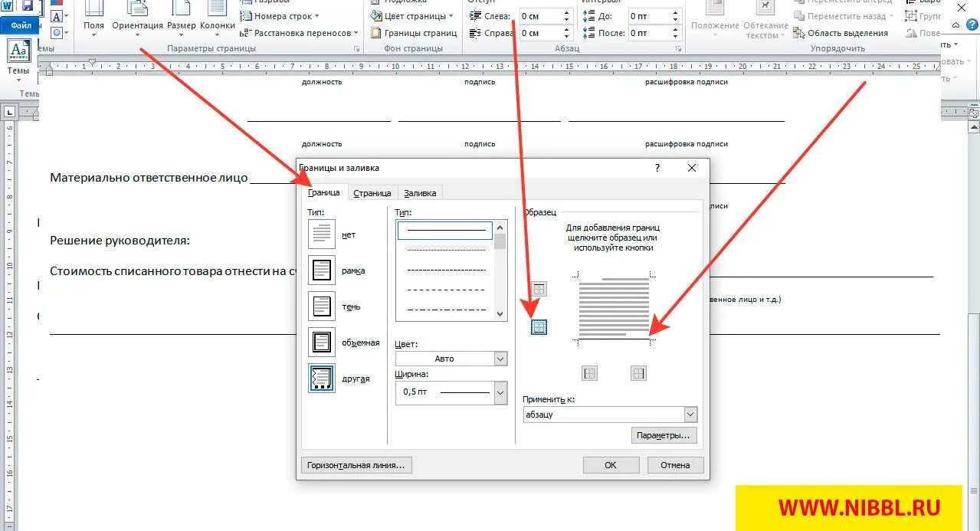Open the 'Файл' tab
Screen dimensions: 980x531
click(x=21, y=25)
